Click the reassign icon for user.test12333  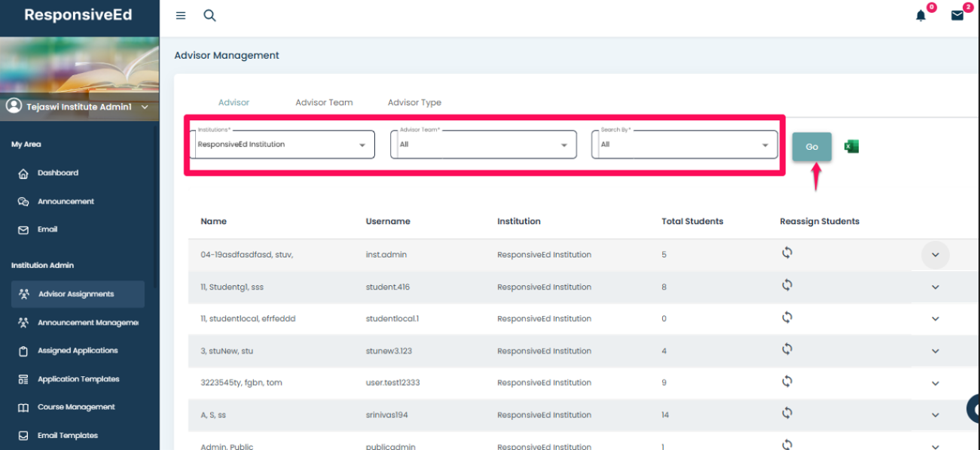(x=787, y=382)
